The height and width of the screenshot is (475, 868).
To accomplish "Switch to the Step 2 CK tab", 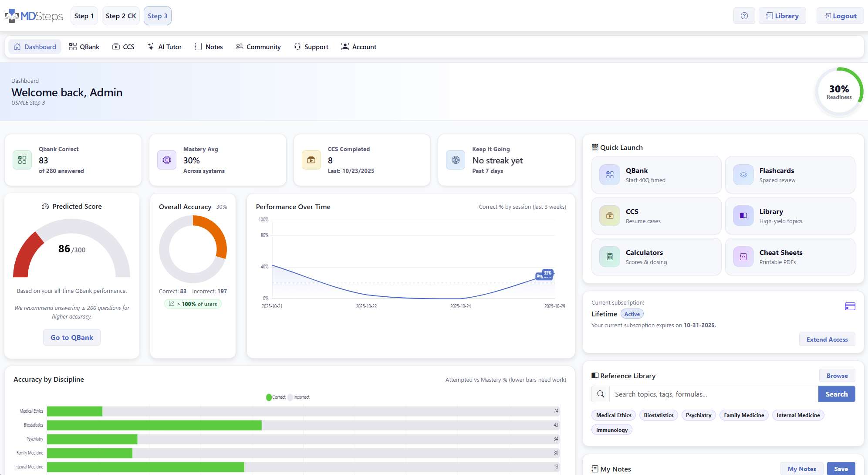I will [x=121, y=16].
